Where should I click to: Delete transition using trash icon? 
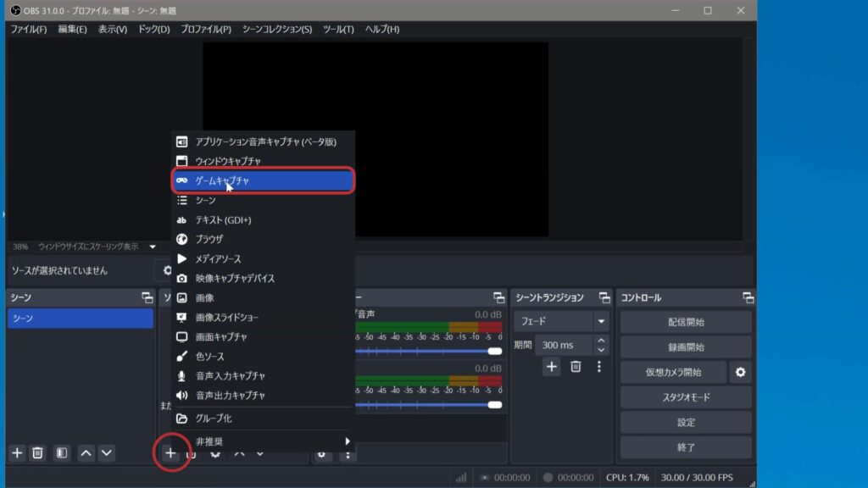click(x=576, y=367)
